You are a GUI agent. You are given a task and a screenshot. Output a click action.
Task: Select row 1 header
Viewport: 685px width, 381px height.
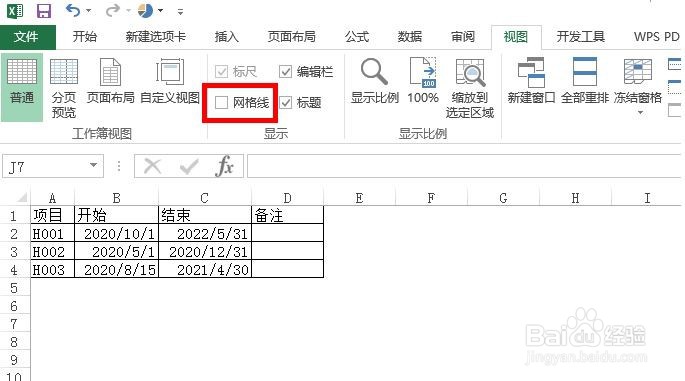tap(14, 216)
